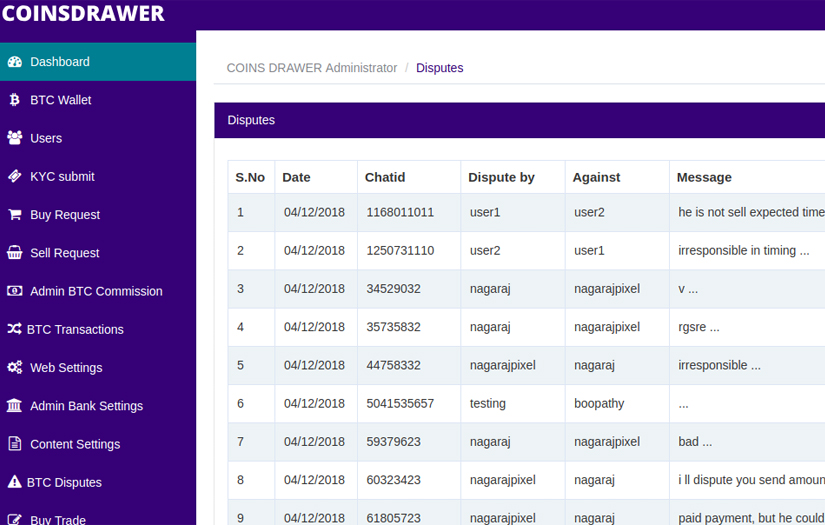Click the date 04/12/2018 in row 6
Viewport: 825px width, 525px height.
(314, 403)
